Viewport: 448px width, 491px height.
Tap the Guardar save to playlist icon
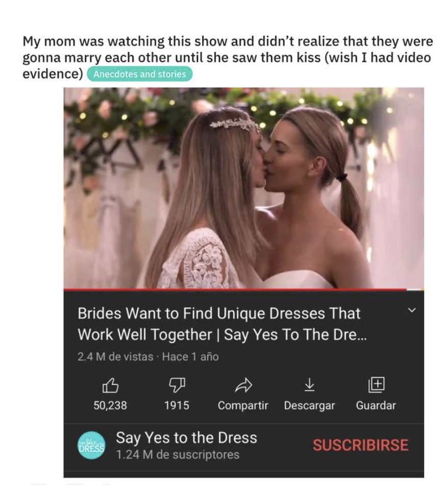click(376, 385)
